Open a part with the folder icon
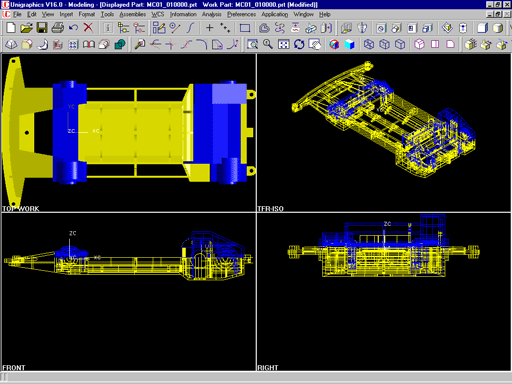The height and width of the screenshot is (384, 512). point(26,28)
